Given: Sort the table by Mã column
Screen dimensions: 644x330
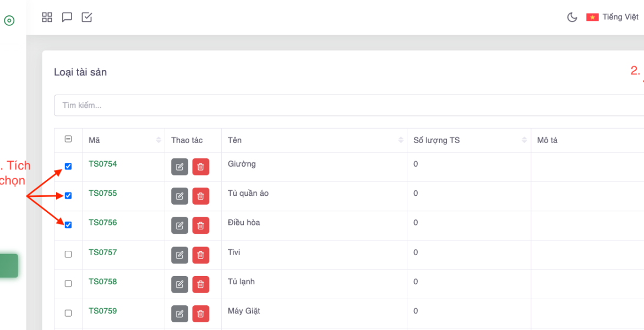Looking at the screenshot, I should (159, 140).
